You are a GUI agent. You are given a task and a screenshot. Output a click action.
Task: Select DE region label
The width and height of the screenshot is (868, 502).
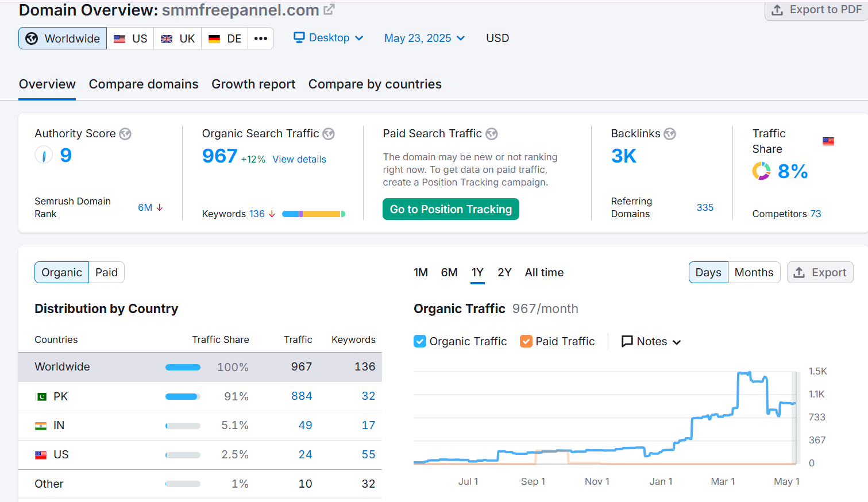[x=234, y=38]
